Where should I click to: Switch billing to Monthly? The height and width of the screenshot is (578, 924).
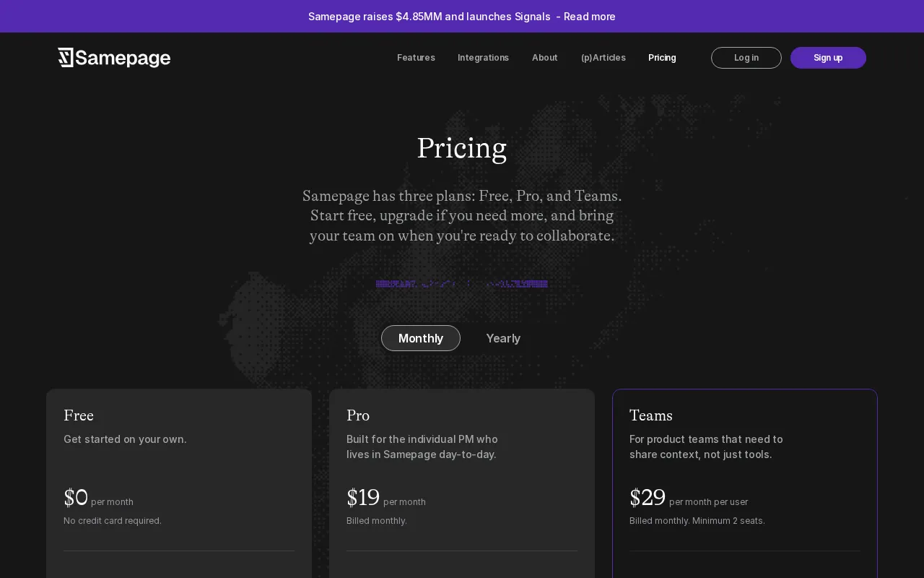point(421,338)
